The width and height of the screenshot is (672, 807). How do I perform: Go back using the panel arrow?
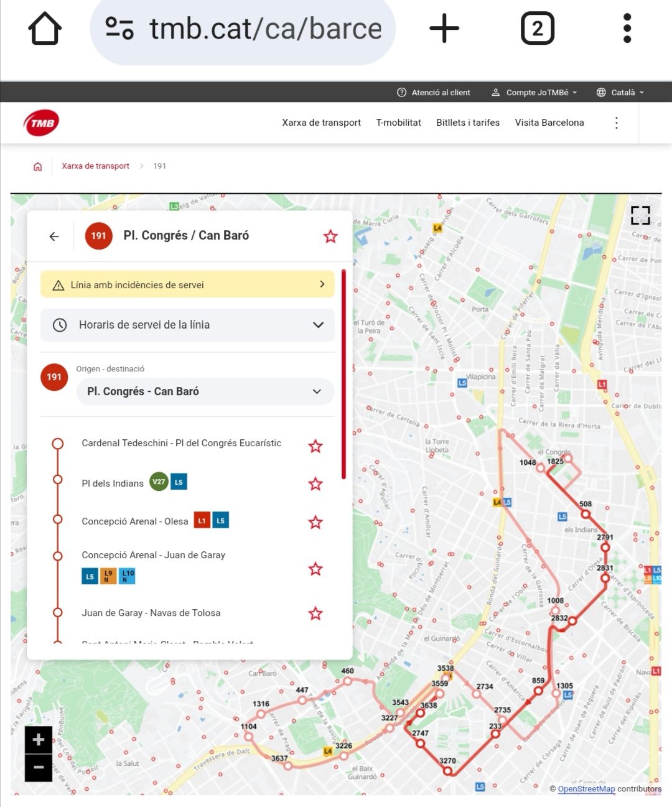pyautogui.click(x=54, y=236)
